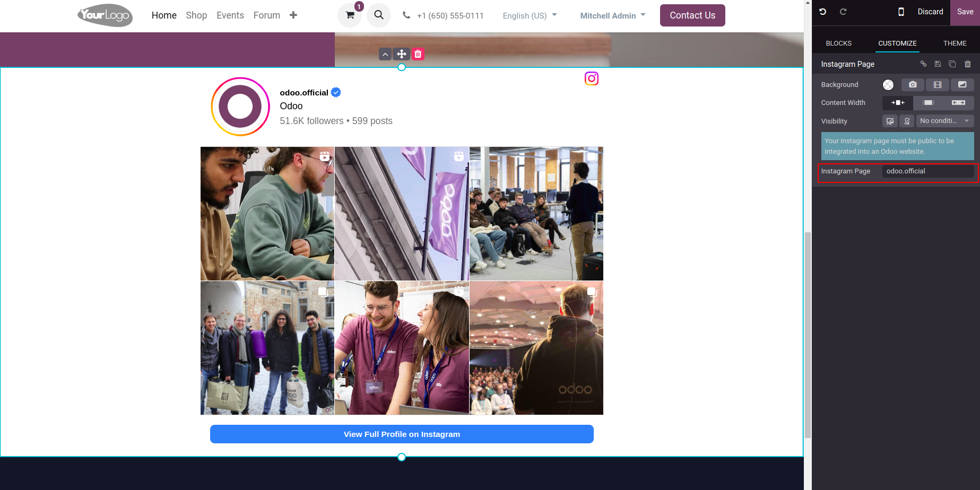Set background shape icon
Image resolution: width=980 pixels, height=490 pixels.
962,85
